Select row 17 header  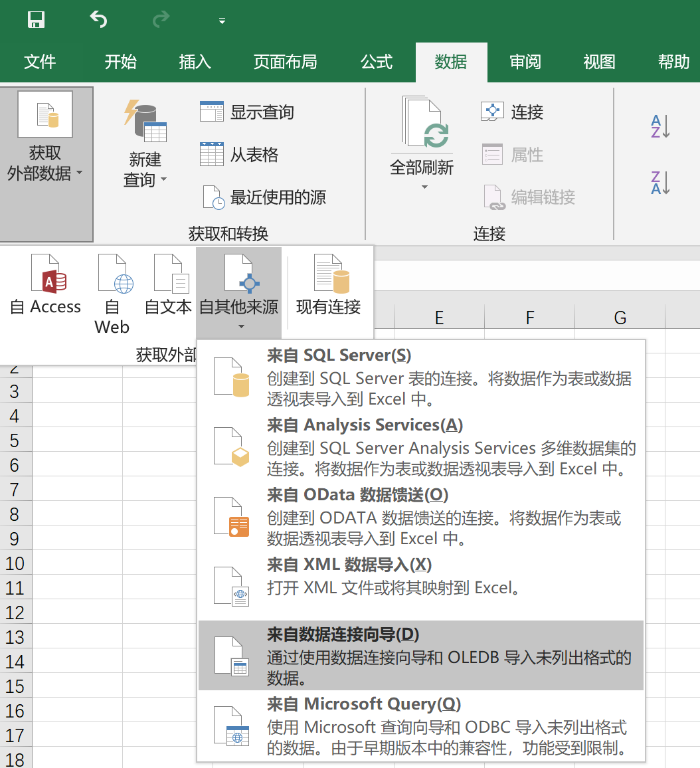coord(15,735)
